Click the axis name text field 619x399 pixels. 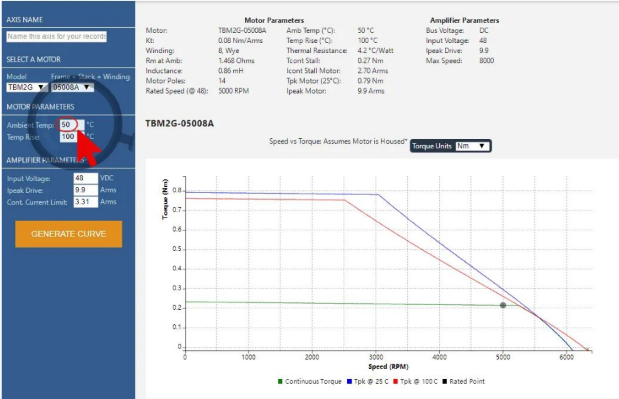pyautogui.click(x=56, y=36)
